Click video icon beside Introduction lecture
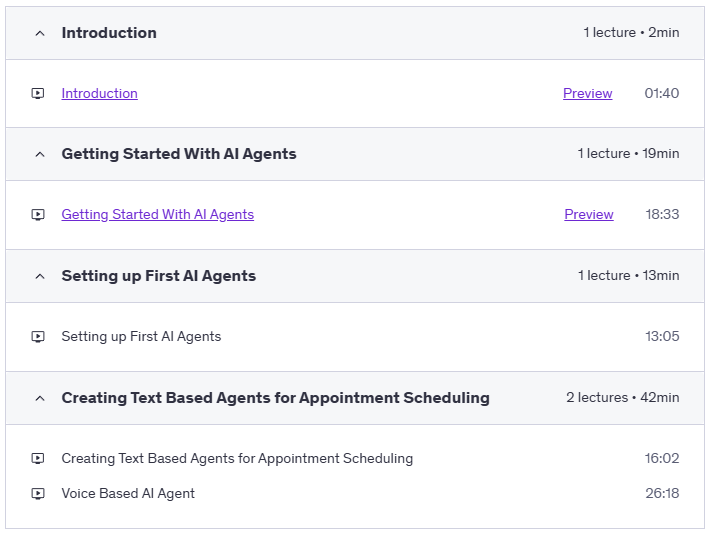This screenshot has height=535, width=712. (x=38, y=94)
